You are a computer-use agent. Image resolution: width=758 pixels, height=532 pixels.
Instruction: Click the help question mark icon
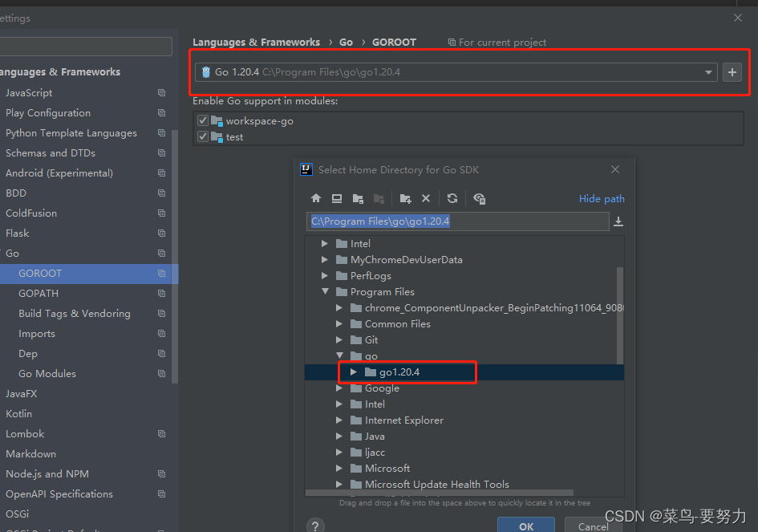pos(315,525)
